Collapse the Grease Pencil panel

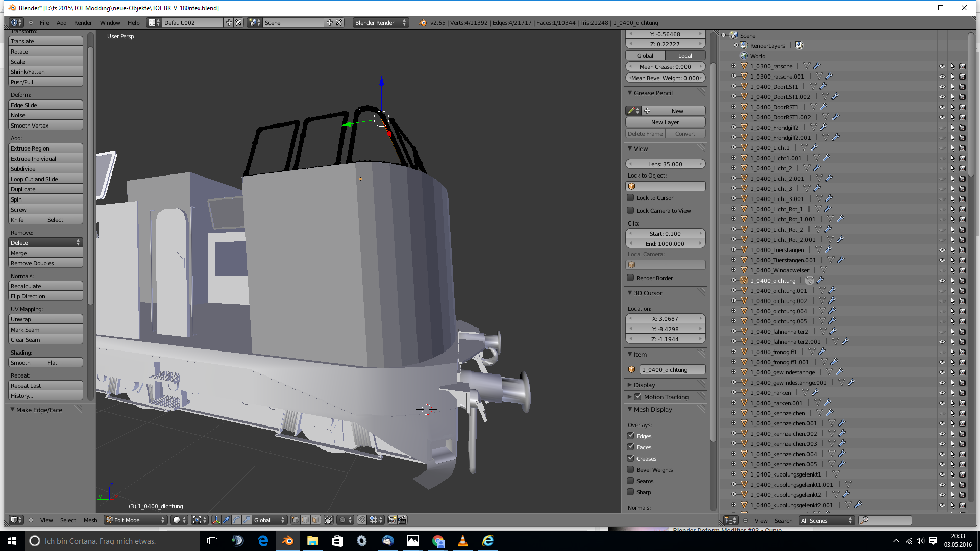[630, 93]
